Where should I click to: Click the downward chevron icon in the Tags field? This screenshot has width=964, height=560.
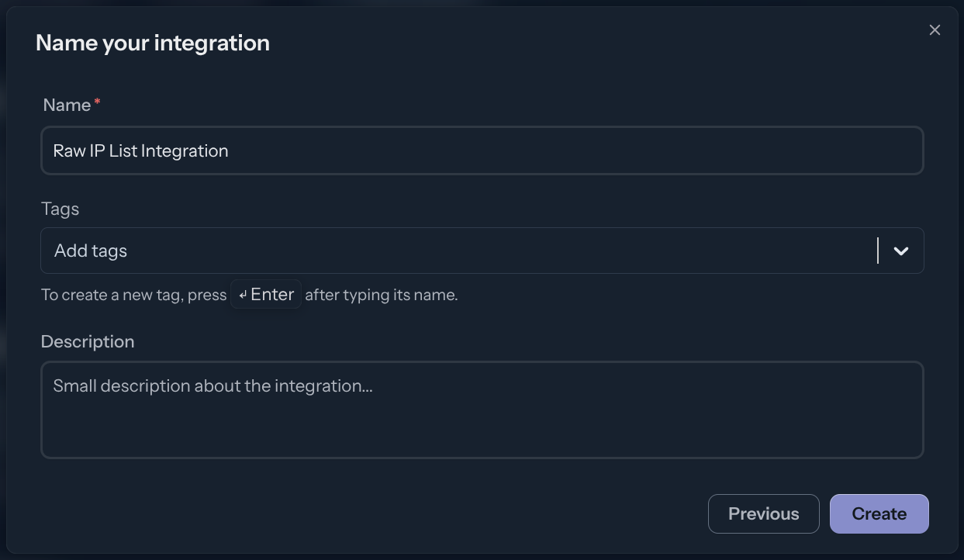tap(900, 251)
